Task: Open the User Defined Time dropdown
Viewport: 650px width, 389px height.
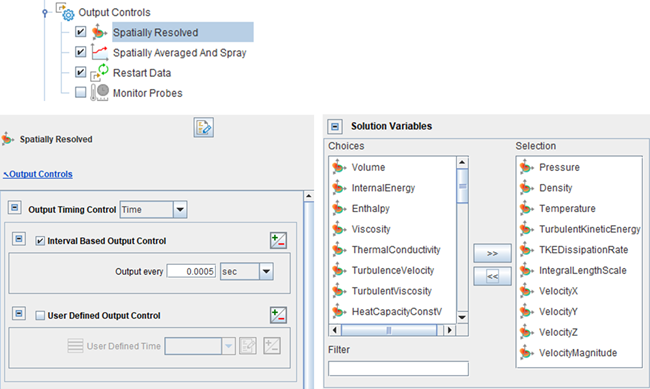Action: point(228,346)
